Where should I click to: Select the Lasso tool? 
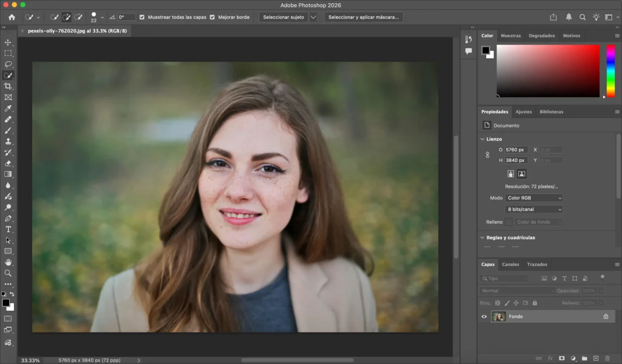[x=8, y=64]
